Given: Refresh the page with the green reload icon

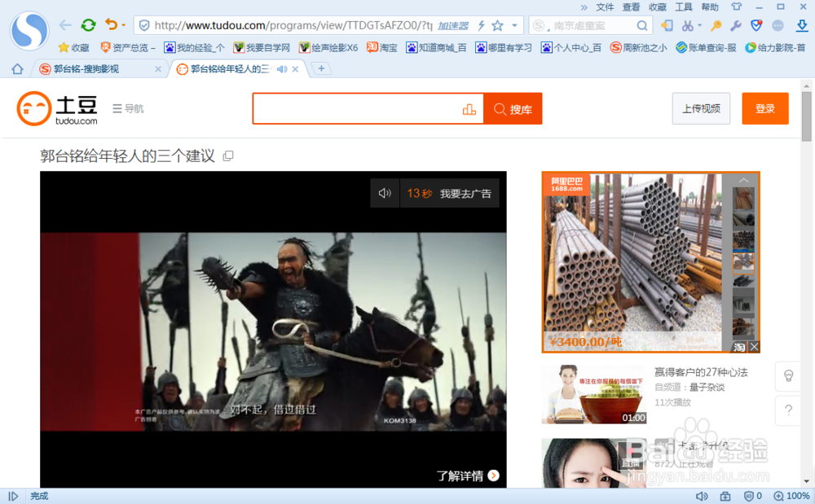Looking at the screenshot, I should (88, 25).
